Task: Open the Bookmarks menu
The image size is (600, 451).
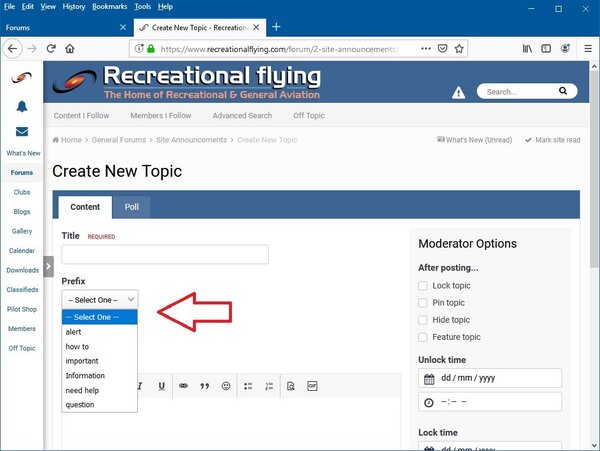Action: (x=109, y=6)
